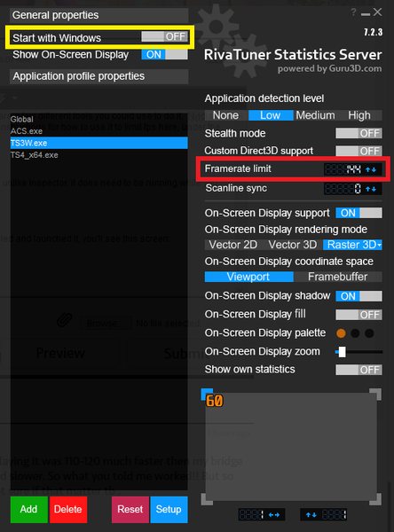The image size is (394, 532).
Task: Toggle Custom Direct3D support switch
Action: pos(359,151)
